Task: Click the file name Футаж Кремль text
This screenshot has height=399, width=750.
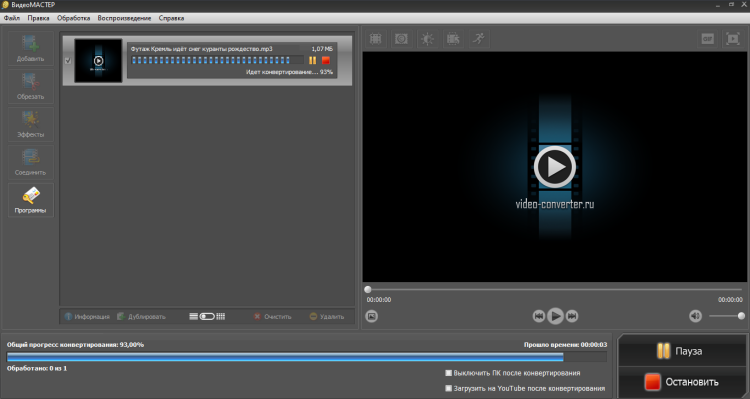Action: pos(201,49)
